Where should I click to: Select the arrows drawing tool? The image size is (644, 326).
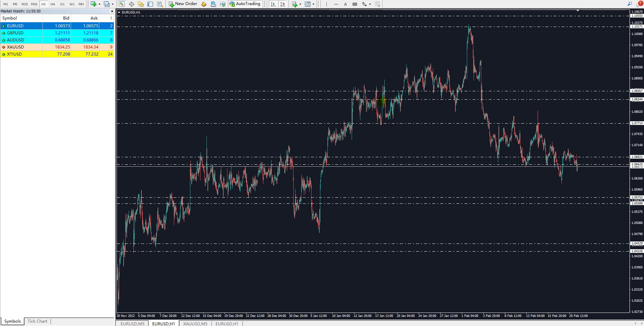click(364, 4)
